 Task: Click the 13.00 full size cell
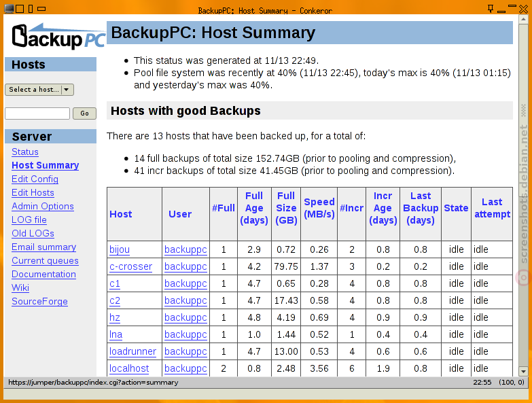286,351
